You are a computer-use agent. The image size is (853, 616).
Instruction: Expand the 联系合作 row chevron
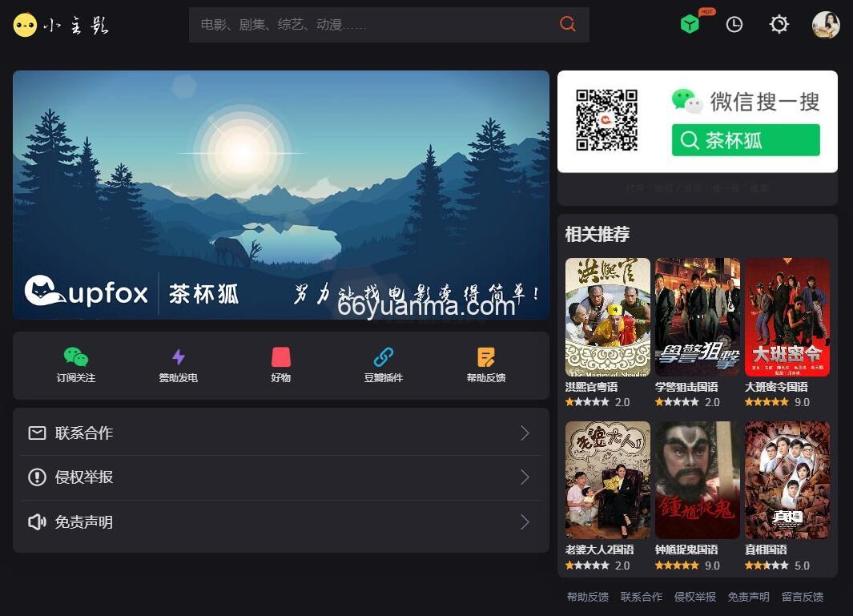525,433
